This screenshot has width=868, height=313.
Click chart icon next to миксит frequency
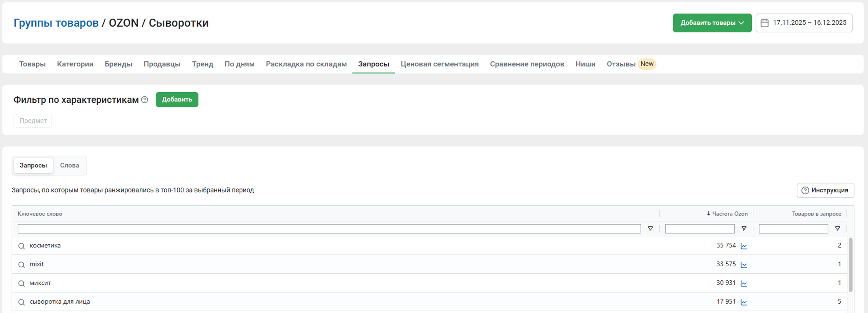click(x=744, y=283)
